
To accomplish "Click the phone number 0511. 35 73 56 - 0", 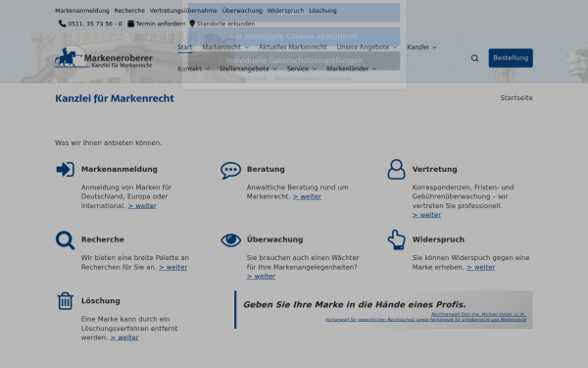I will point(95,24).
